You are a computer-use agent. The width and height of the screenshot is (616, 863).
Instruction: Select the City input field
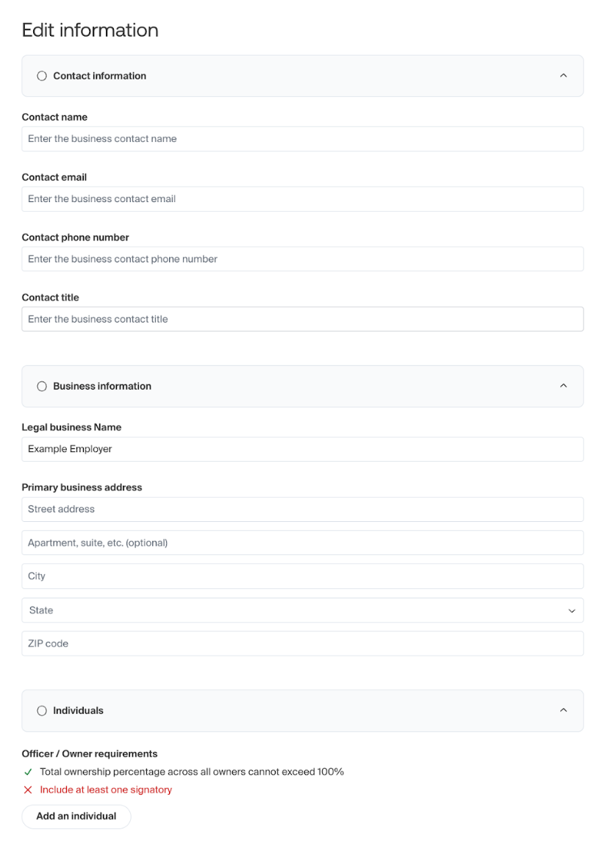(302, 576)
